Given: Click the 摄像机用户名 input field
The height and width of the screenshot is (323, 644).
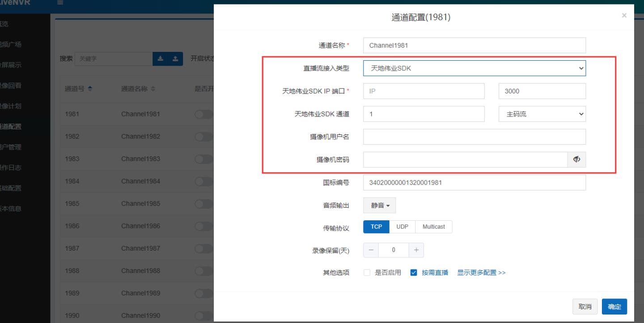Looking at the screenshot, I should click(x=475, y=137).
